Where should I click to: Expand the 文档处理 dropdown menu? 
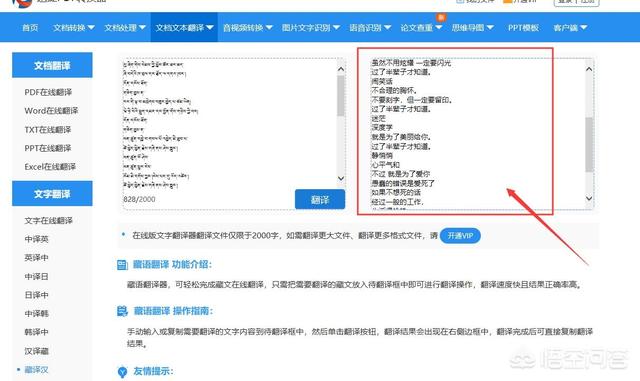tap(125, 28)
